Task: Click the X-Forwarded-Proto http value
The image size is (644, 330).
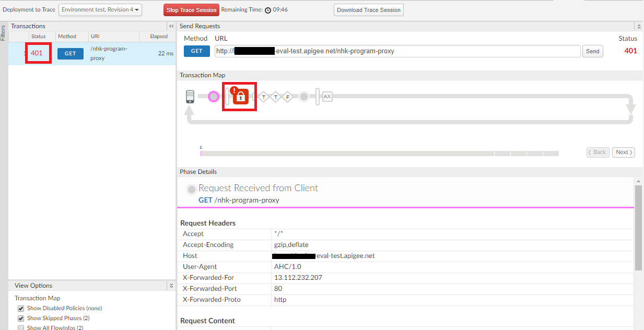Action: [x=280, y=300]
